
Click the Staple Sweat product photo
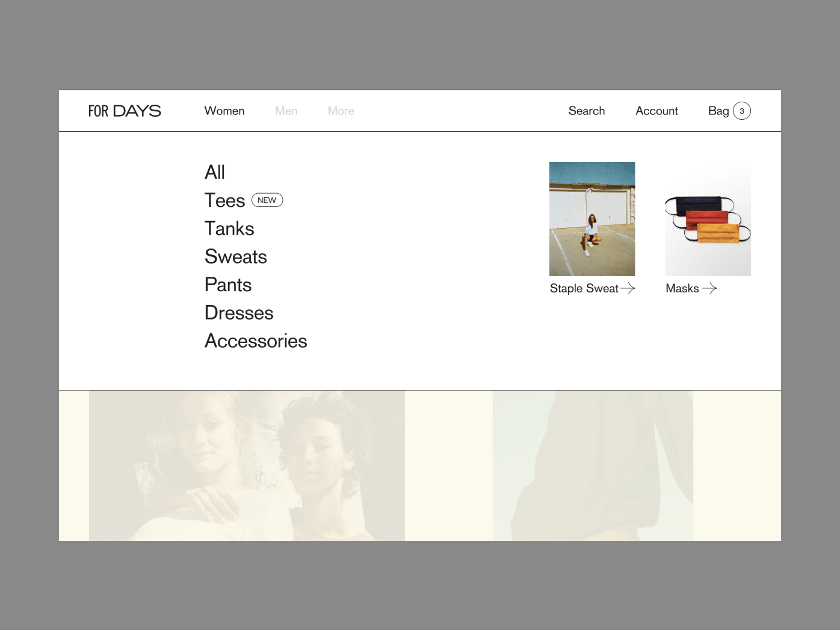coord(592,219)
